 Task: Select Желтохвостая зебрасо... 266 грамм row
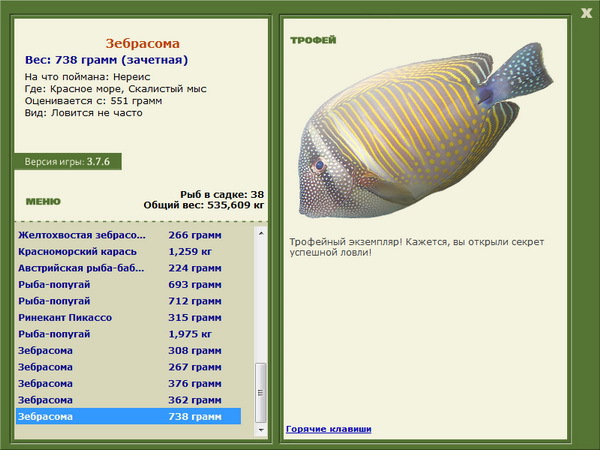tap(129, 235)
